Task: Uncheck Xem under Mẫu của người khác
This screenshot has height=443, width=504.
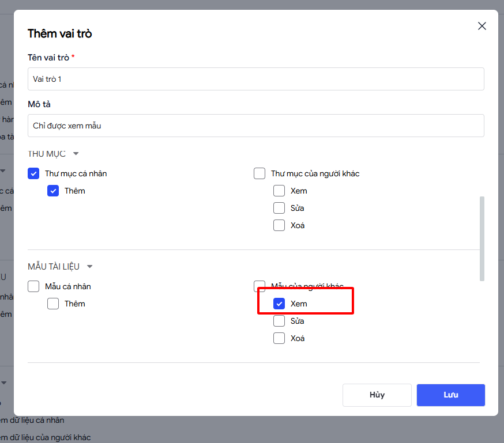Action: click(x=279, y=304)
